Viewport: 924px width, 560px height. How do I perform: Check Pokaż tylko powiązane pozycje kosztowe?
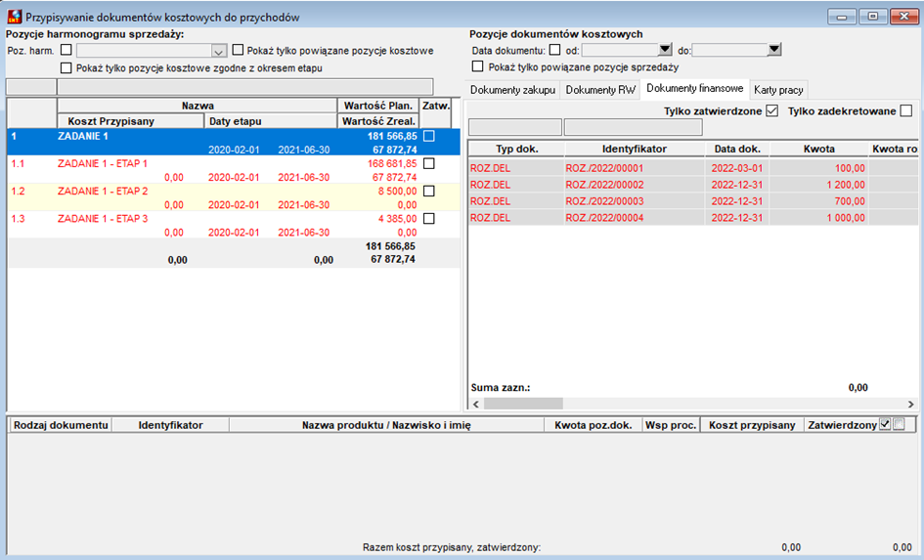238,50
